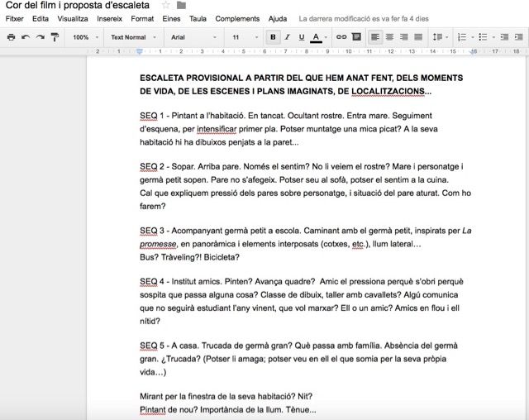This screenshot has height=420, width=529.
Task: Click the misspelled word LOCALITZACIONS
Action: [x=388, y=92]
